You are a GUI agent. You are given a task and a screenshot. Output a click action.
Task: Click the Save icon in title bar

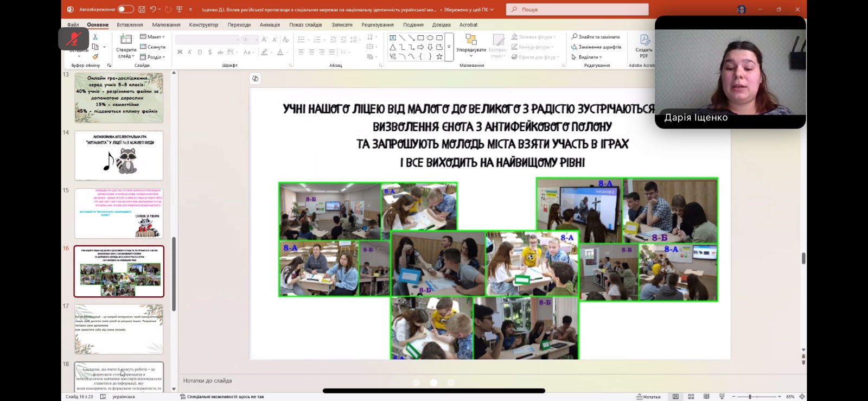coord(142,9)
